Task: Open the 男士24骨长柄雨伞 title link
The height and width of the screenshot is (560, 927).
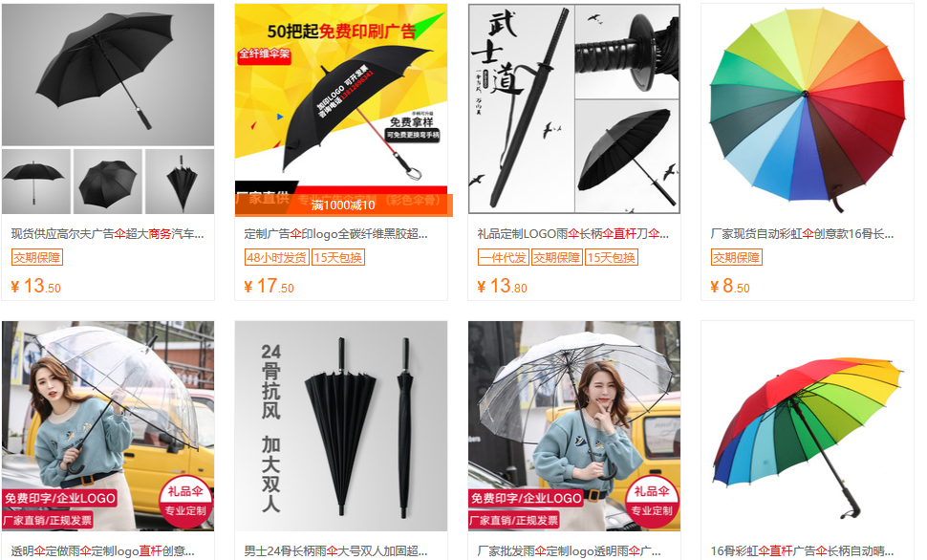Action: pos(335,551)
